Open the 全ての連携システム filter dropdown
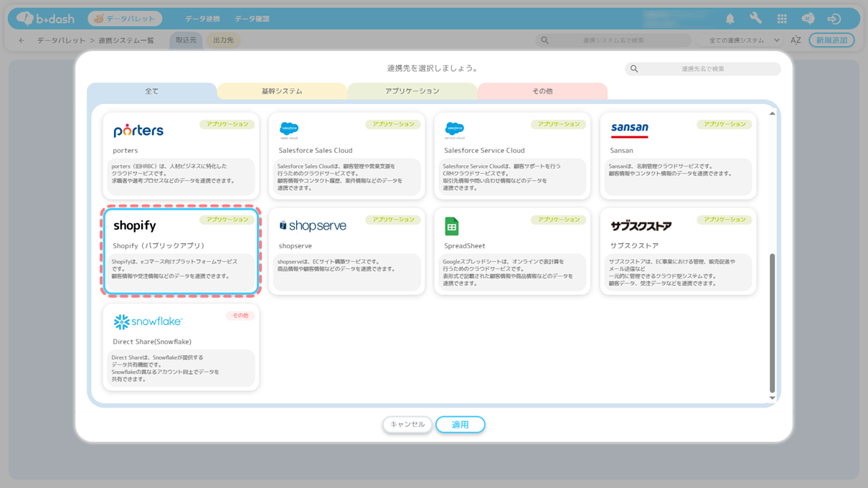Image resolution: width=868 pixels, height=488 pixels. (743, 40)
